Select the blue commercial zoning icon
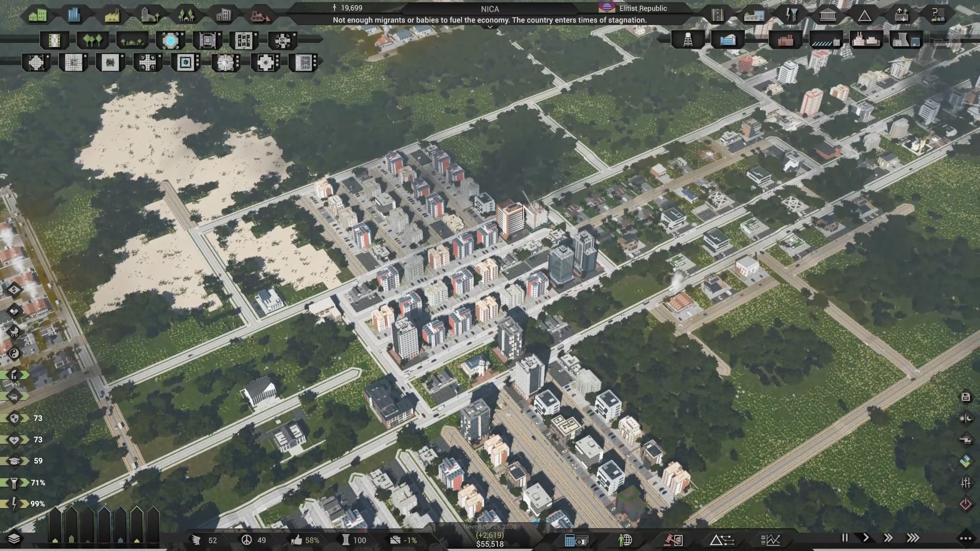This screenshot has width=980, height=551. (74, 16)
